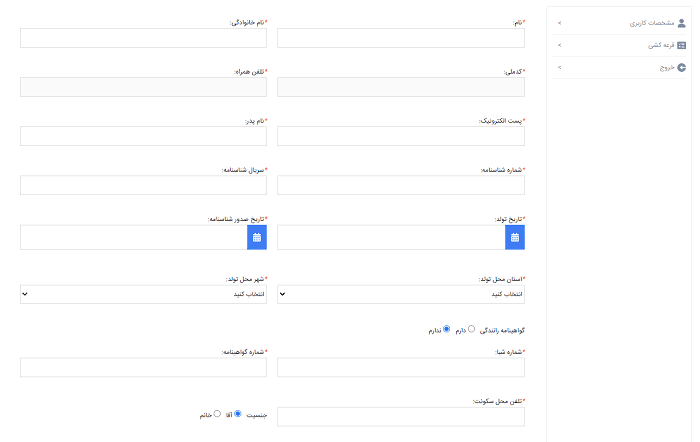
Task: Open birth date calendar picker icon
Action: tap(515, 237)
